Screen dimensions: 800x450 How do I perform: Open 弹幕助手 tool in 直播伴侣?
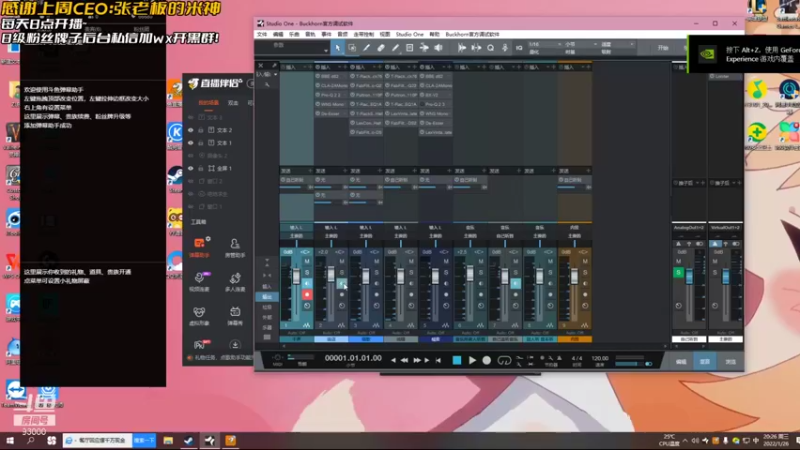tap(199, 247)
